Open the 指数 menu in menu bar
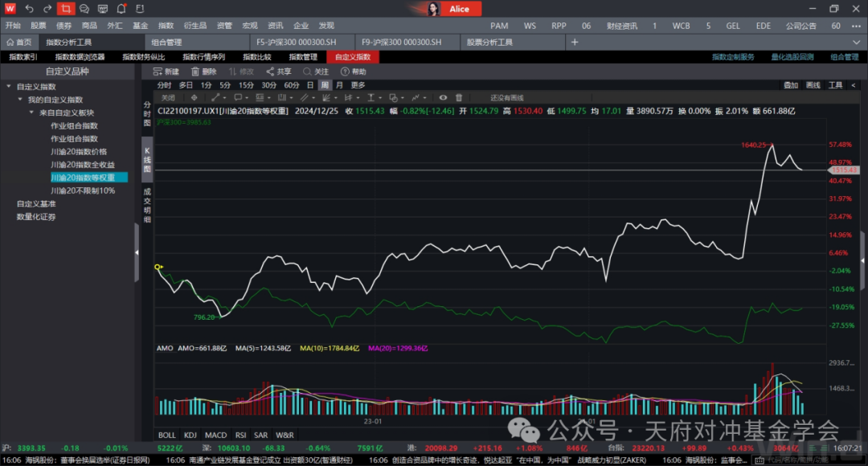Viewport: 868px width, 466px height. coord(166,26)
